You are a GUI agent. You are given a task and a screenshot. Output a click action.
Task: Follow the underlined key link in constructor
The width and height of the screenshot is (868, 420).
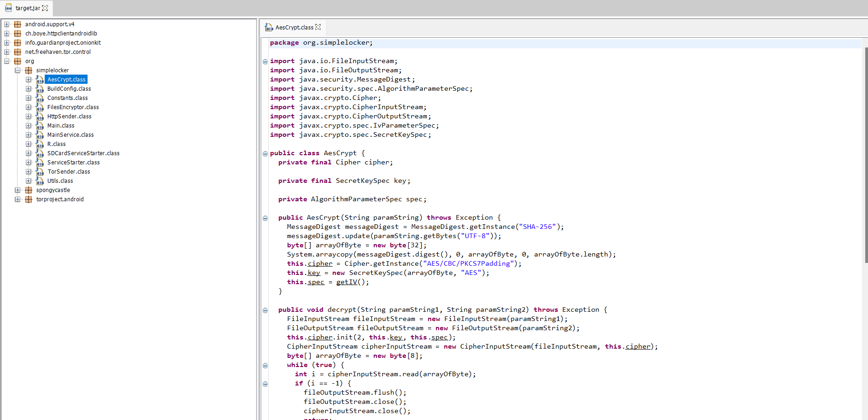314,273
